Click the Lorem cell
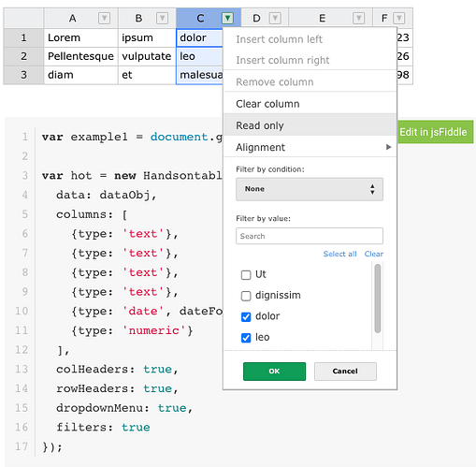The image size is (476, 467). click(80, 37)
